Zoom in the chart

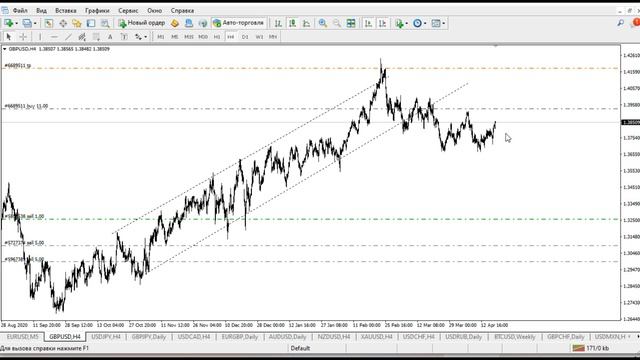[322, 23]
